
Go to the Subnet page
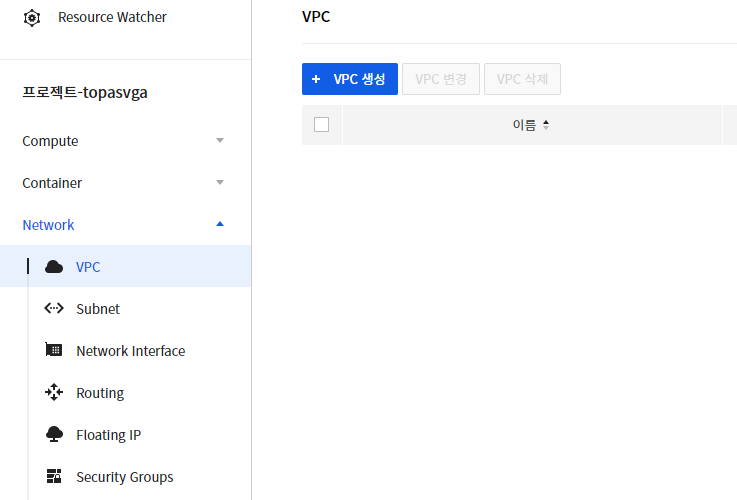tap(98, 309)
